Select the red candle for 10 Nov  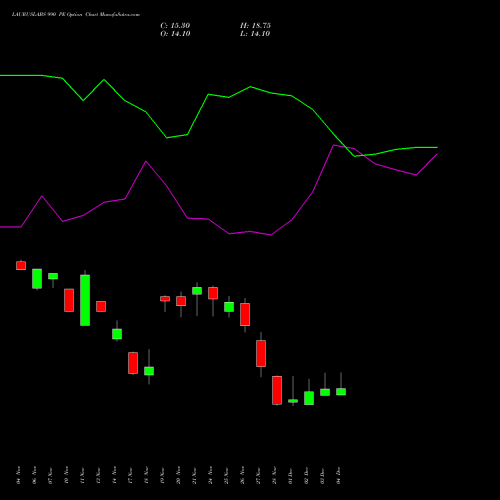pos(69,300)
